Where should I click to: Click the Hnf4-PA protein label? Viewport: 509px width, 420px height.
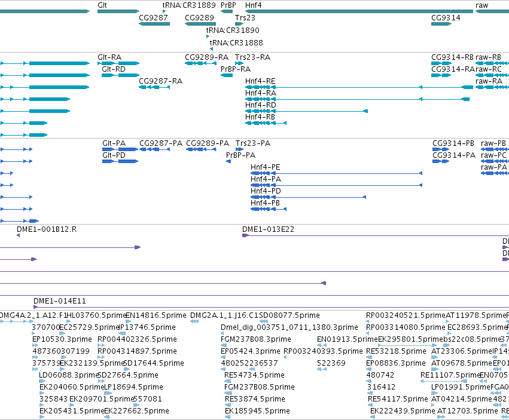click(x=266, y=179)
